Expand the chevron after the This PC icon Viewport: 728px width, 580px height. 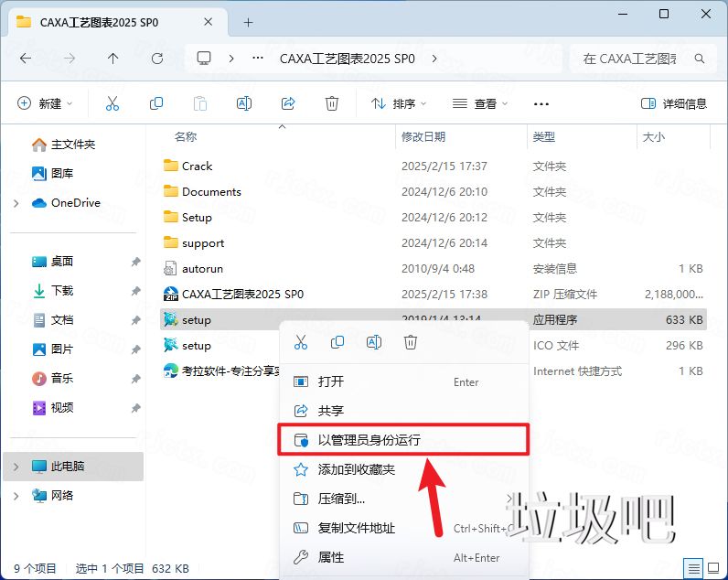231,59
